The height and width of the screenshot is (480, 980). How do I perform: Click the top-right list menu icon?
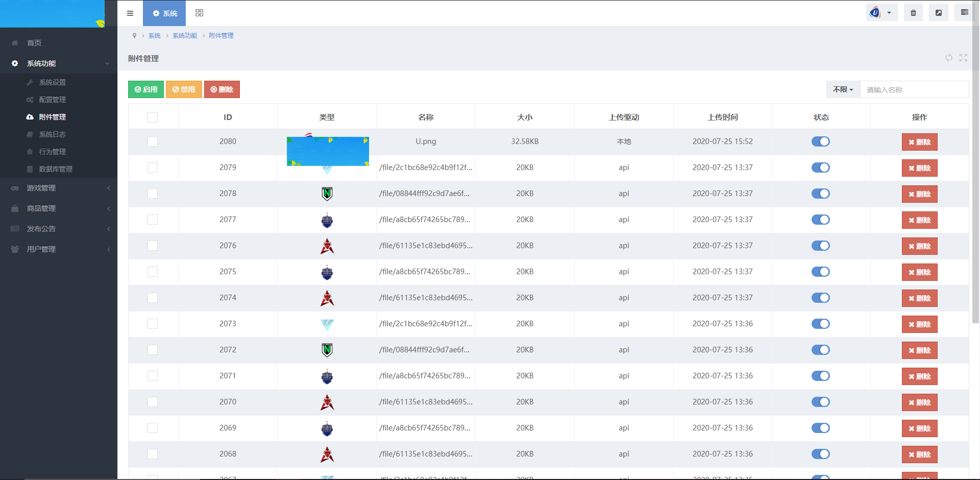coord(964,13)
